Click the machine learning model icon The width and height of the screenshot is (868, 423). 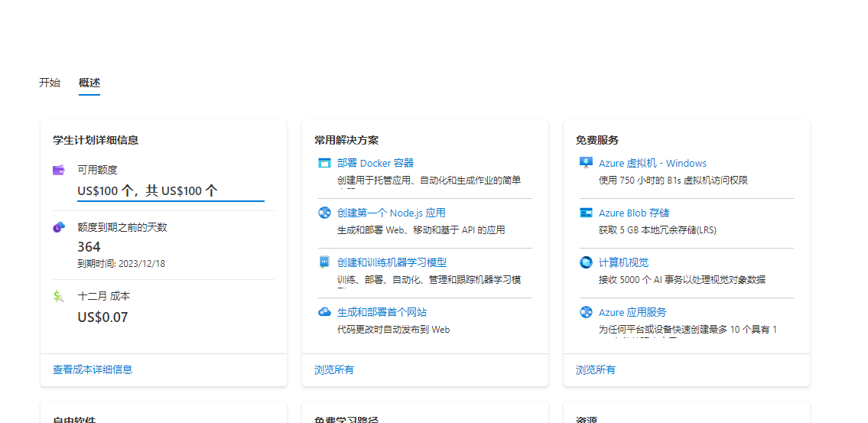tap(324, 262)
